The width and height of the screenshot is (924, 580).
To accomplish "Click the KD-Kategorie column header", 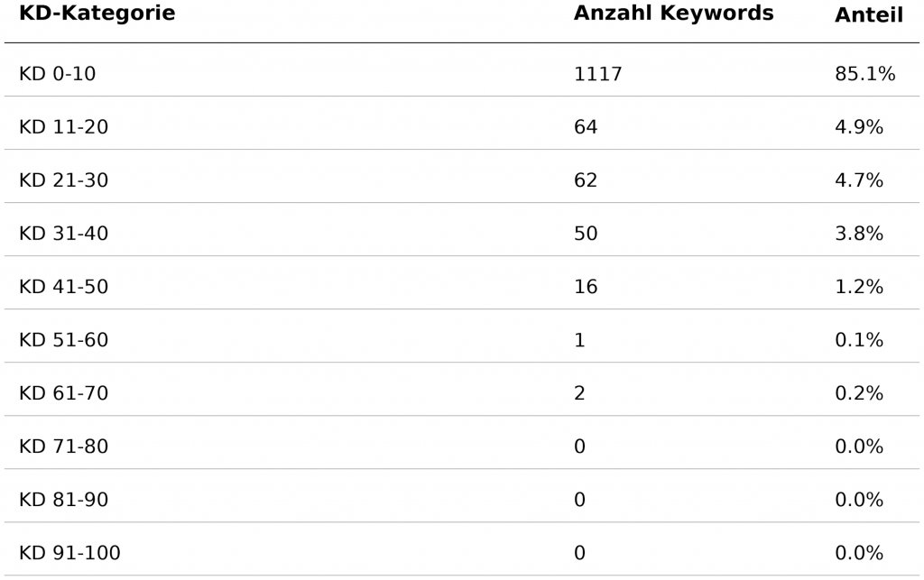I will point(97,14).
